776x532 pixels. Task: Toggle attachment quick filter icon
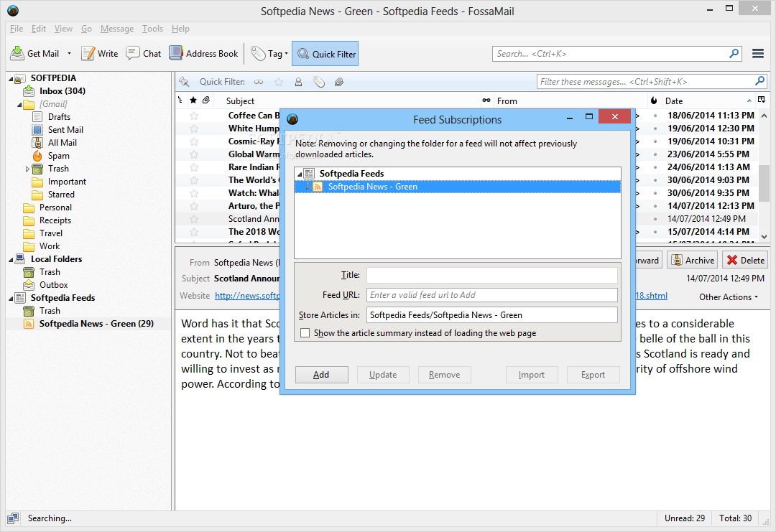click(x=339, y=82)
